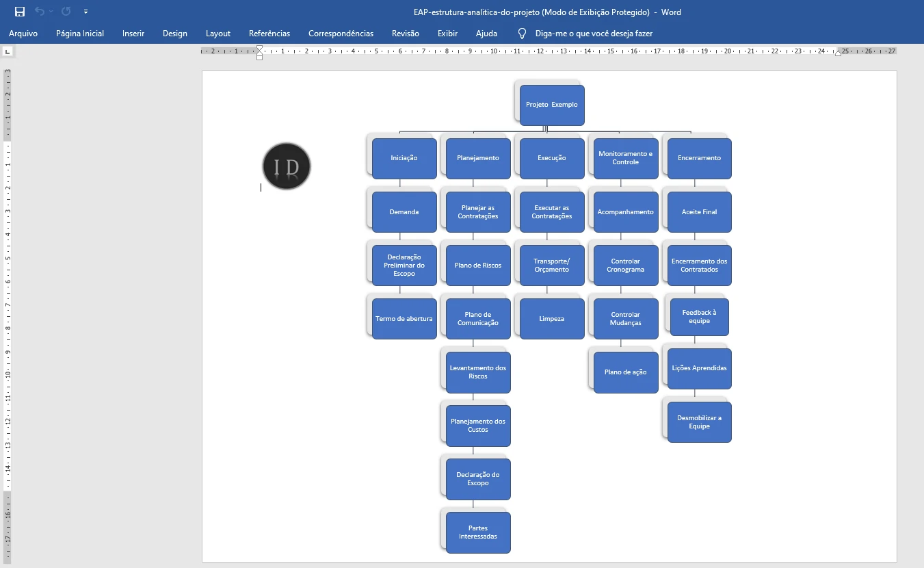924x568 pixels.
Task: Click the tab stop selector beside the ruler
Action: tap(7, 51)
